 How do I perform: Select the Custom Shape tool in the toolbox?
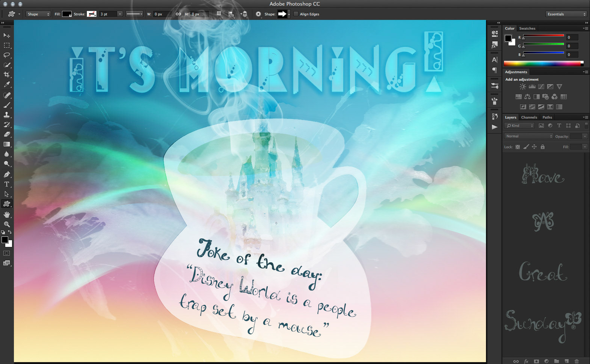(7, 204)
